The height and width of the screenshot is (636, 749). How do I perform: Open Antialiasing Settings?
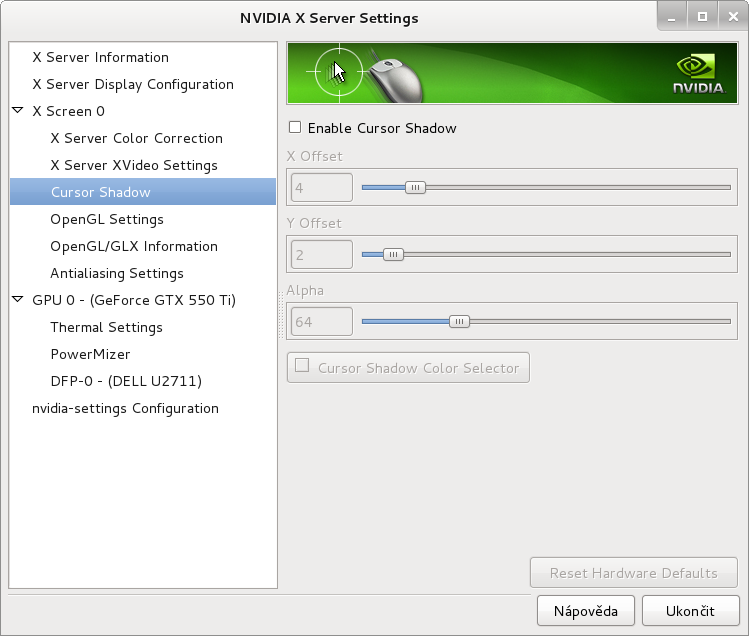click(117, 273)
